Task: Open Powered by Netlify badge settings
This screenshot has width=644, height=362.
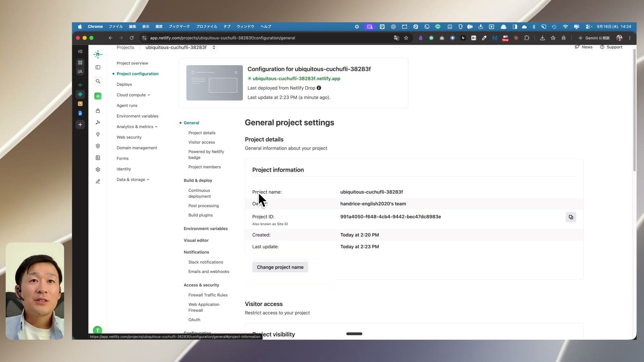Action: point(206,154)
